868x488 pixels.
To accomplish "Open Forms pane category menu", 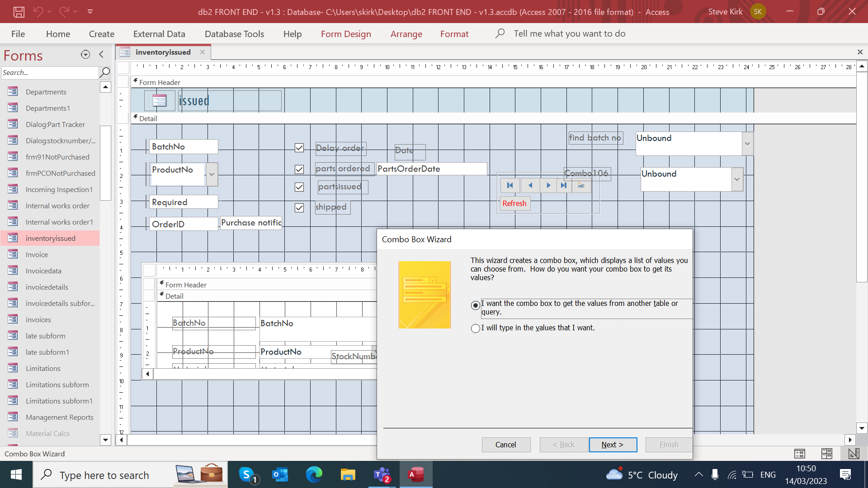I will [x=85, y=55].
